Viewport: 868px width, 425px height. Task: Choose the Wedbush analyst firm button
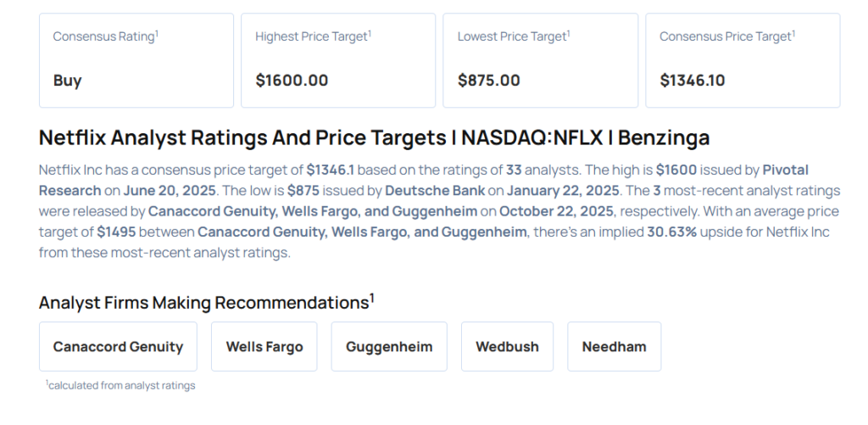point(507,346)
